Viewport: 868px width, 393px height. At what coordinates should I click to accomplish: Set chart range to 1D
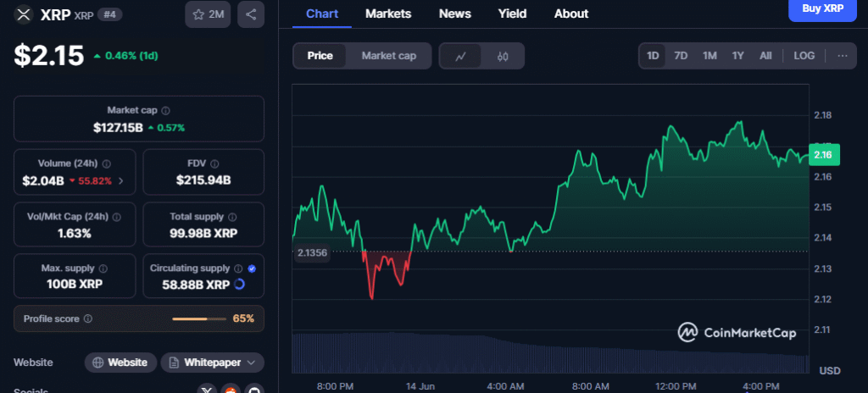pyautogui.click(x=654, y=56)
